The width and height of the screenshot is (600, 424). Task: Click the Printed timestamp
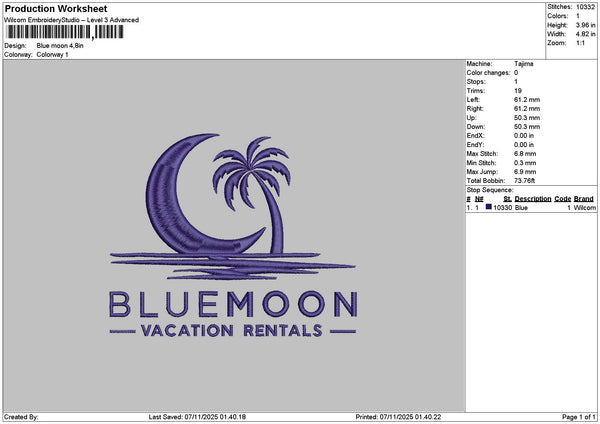coord(398,417)
